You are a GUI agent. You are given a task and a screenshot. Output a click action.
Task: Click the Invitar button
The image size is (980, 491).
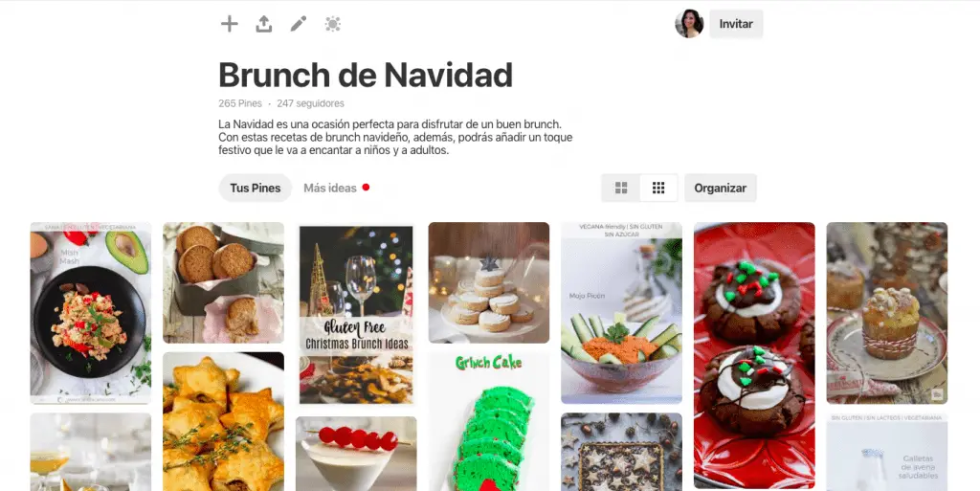click(736, 24)
